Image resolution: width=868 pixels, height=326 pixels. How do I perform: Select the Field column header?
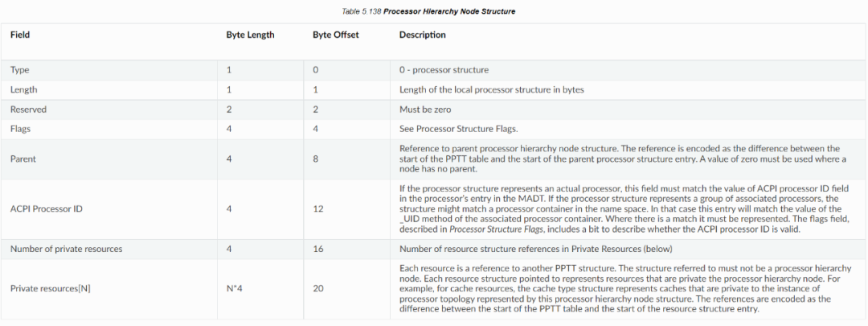click(x=20, y=35)
